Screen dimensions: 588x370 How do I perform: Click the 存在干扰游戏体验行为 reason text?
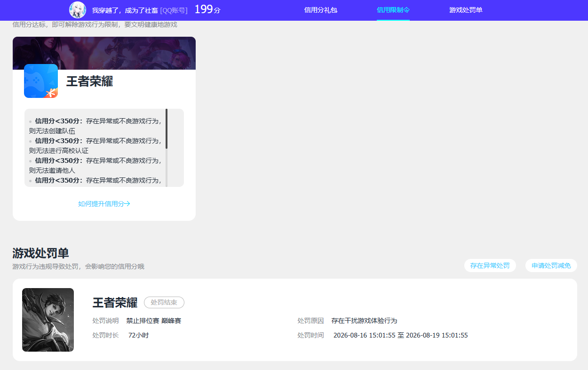pos(364,321)
